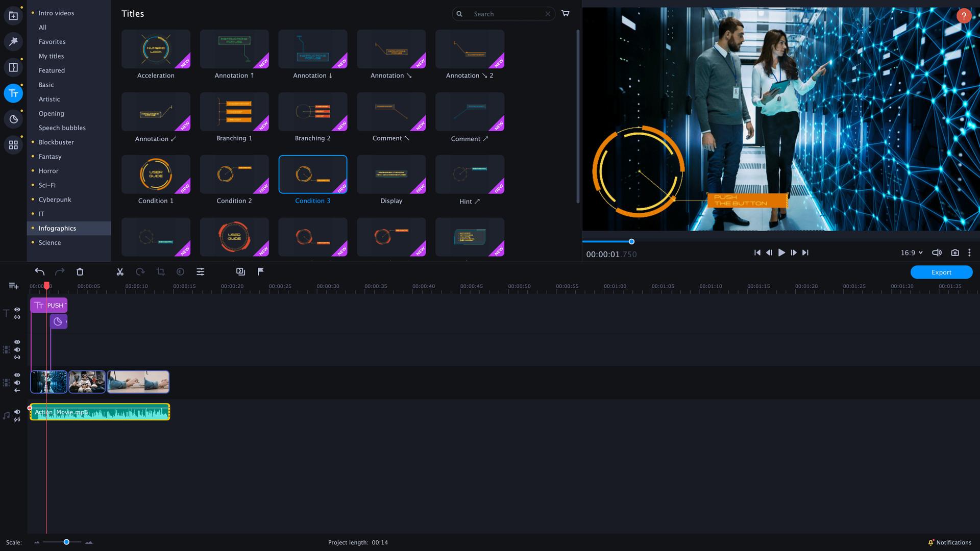Select the Titles panel icon in the sidebar

click(13, 93)
